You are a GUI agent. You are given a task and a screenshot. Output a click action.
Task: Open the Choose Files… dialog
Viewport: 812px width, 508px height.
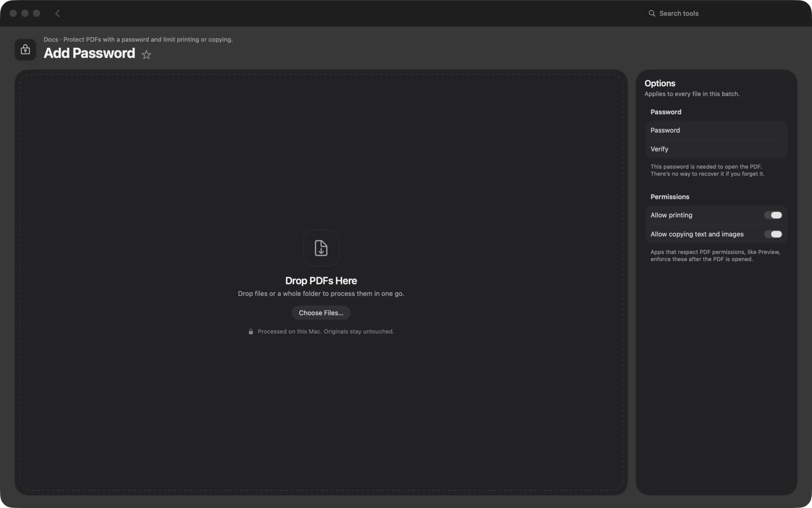[x=321, y=313]
